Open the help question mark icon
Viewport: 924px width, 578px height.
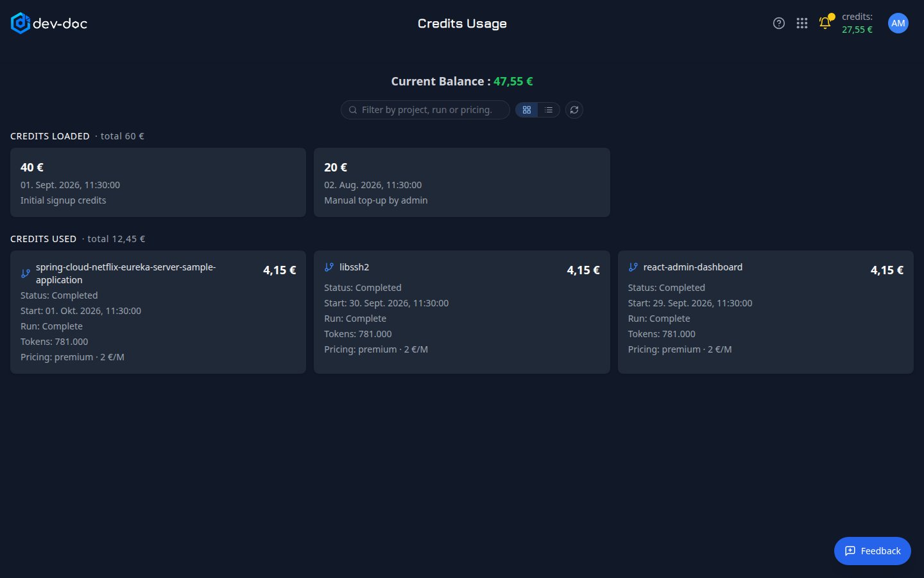[x=779, y=23]
